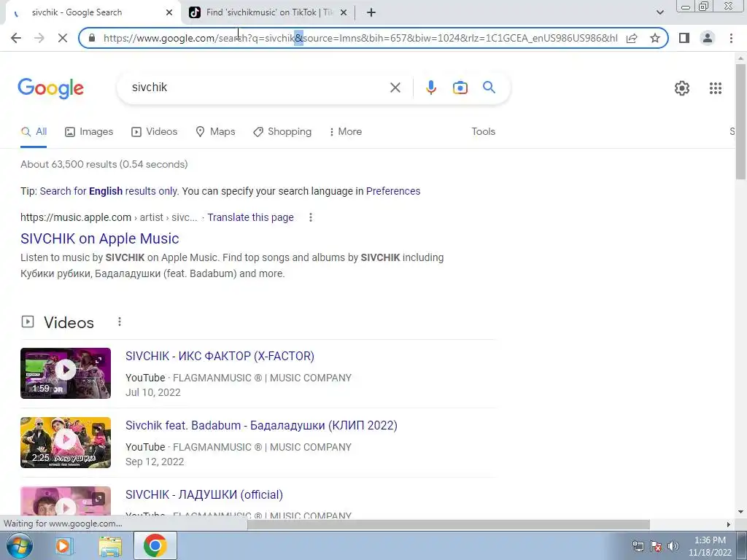Image resolution: width=747 pixels, height=560 pixels.
Task: Click the browser back arrow
Action: click(x=16, y=38)
